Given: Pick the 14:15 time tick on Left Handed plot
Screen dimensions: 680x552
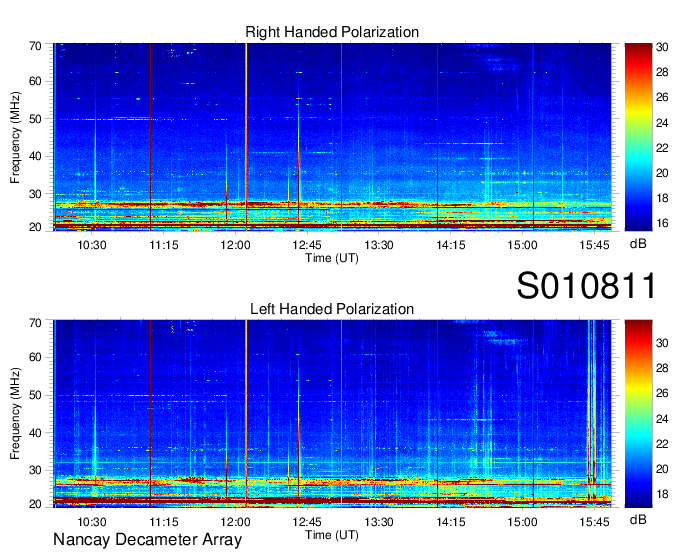Looking at the screenshot, I should click(x=451, y=522).
